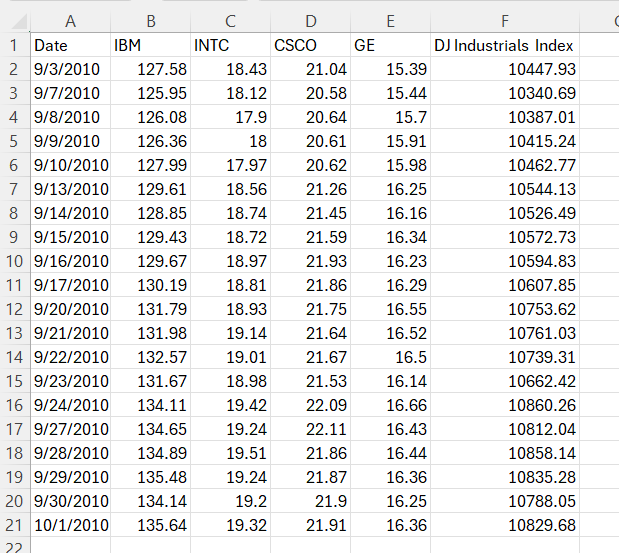The height and width of the screenshot is (553, 619).
Task: Select CSCO value 21.26
Action: click(x=311, y=189)
